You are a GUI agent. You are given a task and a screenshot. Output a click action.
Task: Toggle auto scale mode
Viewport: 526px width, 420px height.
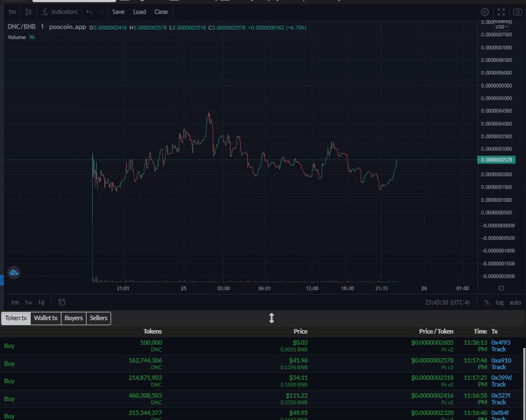point(515,302)
